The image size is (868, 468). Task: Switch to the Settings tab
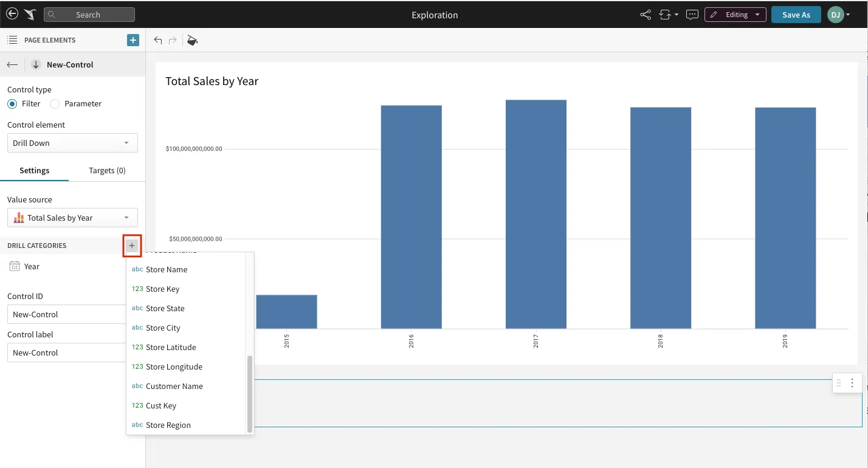point(35,170)
